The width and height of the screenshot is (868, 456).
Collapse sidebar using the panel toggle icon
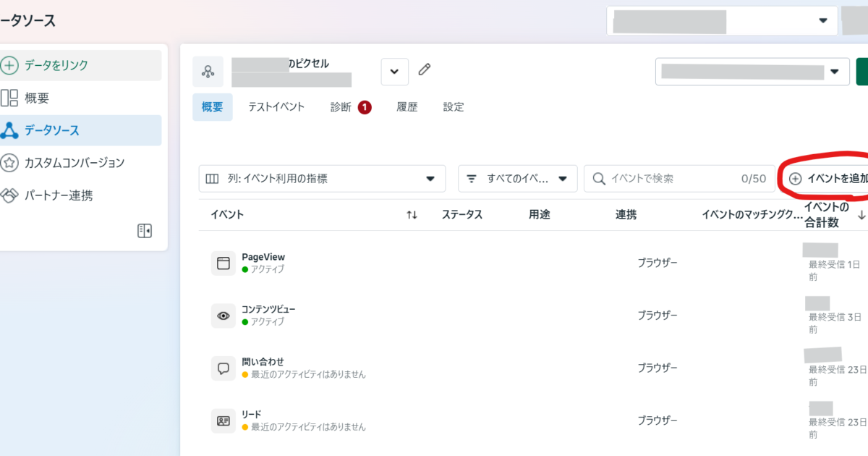pyautogui.click(x=145, y=231)
